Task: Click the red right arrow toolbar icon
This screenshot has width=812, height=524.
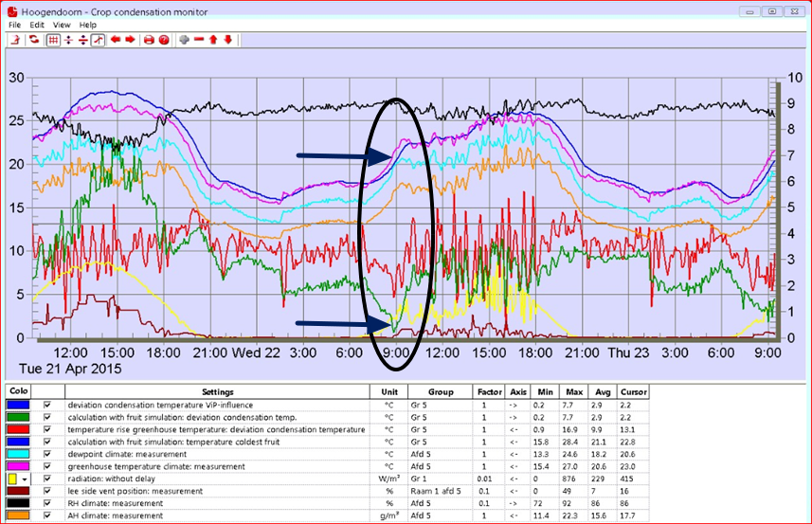Action: (130, 40)
